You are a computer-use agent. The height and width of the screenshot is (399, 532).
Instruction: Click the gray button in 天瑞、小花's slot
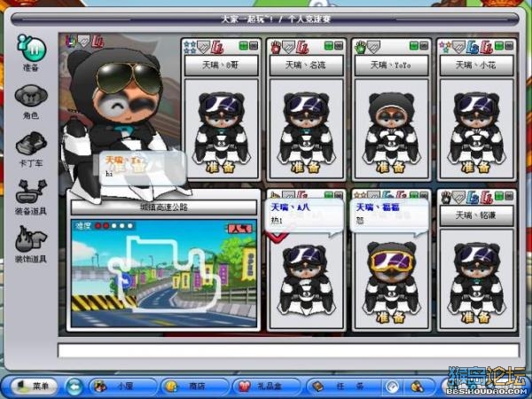pos(509,46)
